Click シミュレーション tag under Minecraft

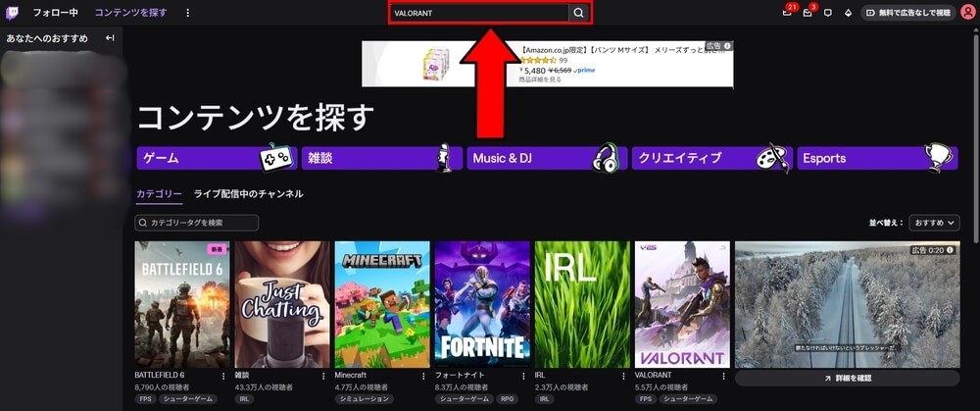click(x=365, y=398)
